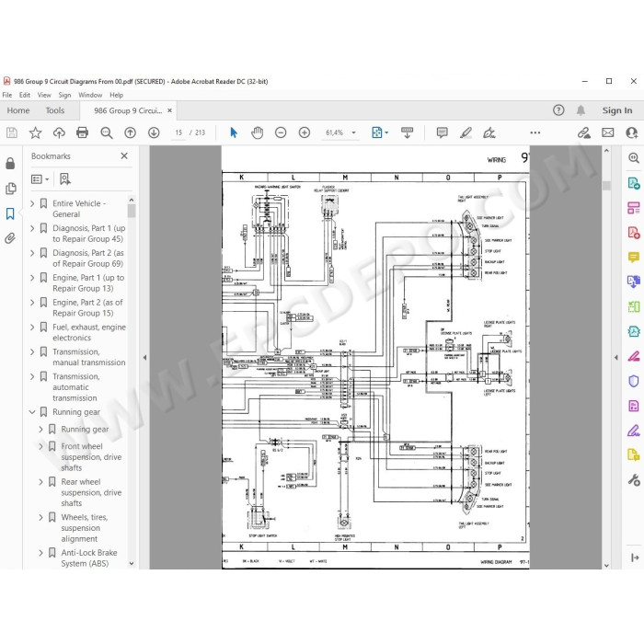Open the zoom level dropdown
The image size is (644, 644).
point(353,132)
